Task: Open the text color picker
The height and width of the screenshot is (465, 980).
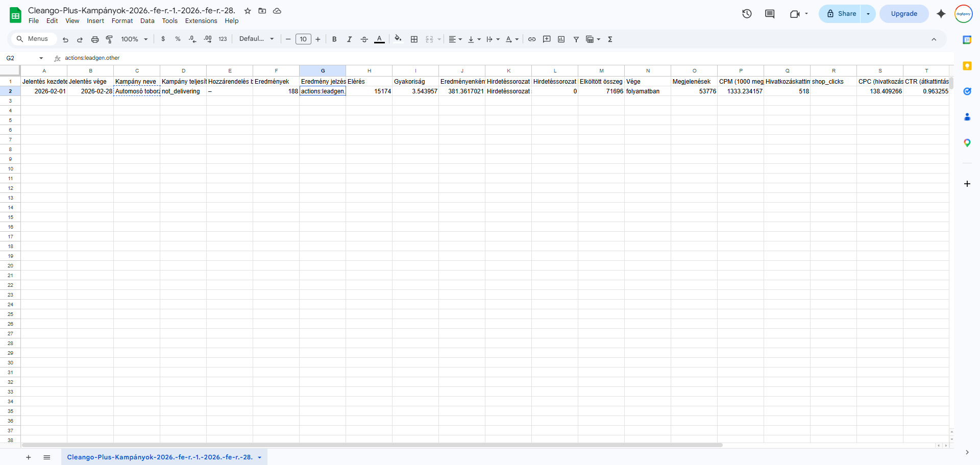Action: click(379, 39)
